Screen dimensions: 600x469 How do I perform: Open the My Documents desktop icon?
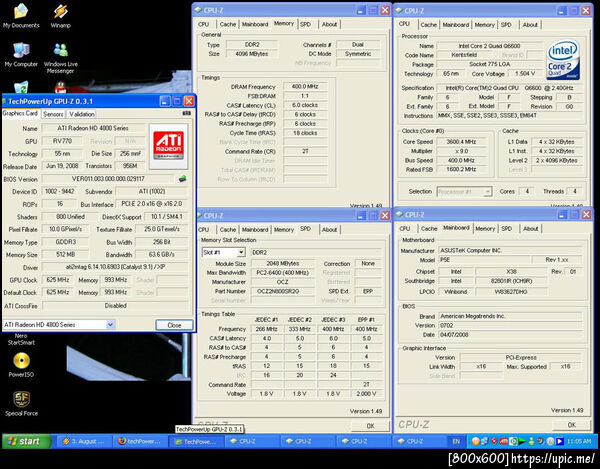tap(21, 16)
